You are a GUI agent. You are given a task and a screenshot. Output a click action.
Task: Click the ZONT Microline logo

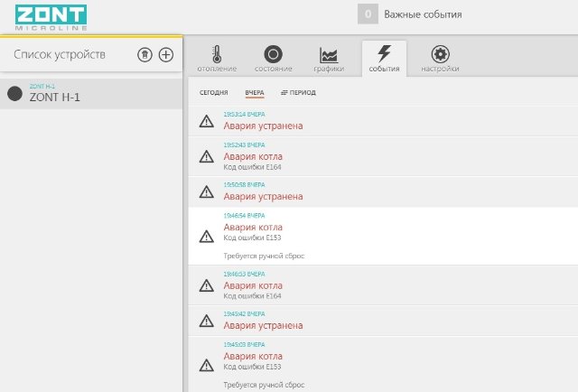pos(51,16)
